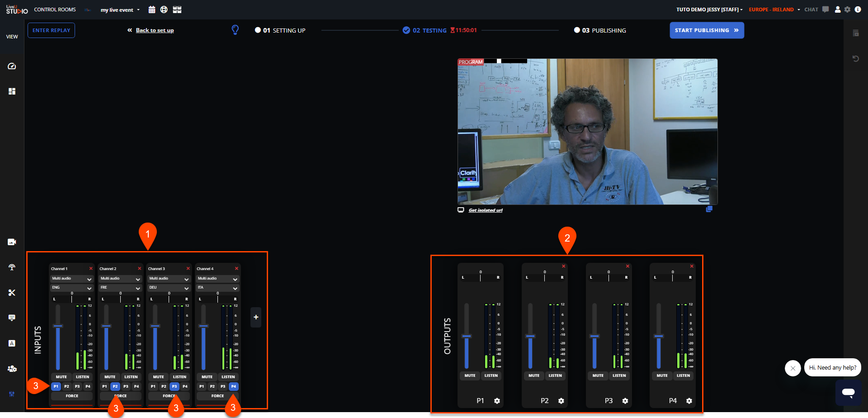Image resolution: width=868 pixels, height=418 pixels.
Task: Follow the Back to set up link
Action: 155,30
